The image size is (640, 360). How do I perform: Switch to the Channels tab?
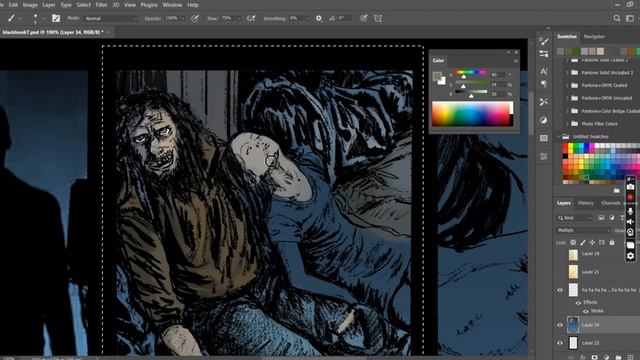[611, 203]
